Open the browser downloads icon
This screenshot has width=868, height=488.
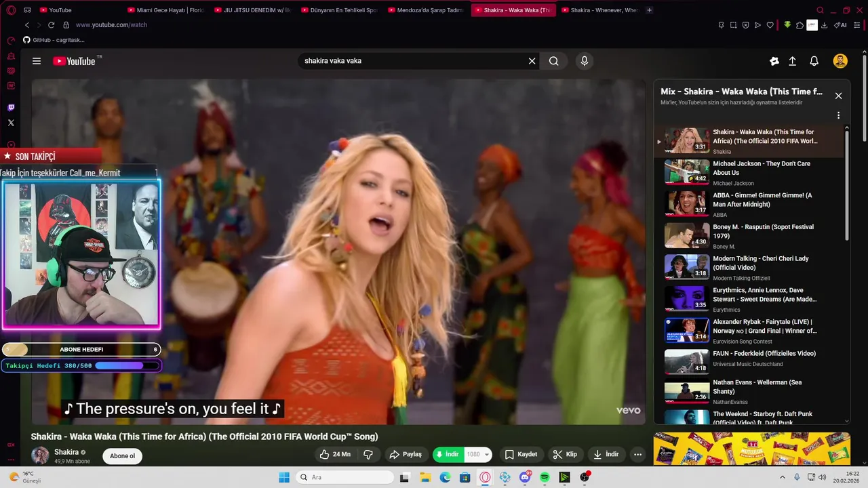click(824, 25)
